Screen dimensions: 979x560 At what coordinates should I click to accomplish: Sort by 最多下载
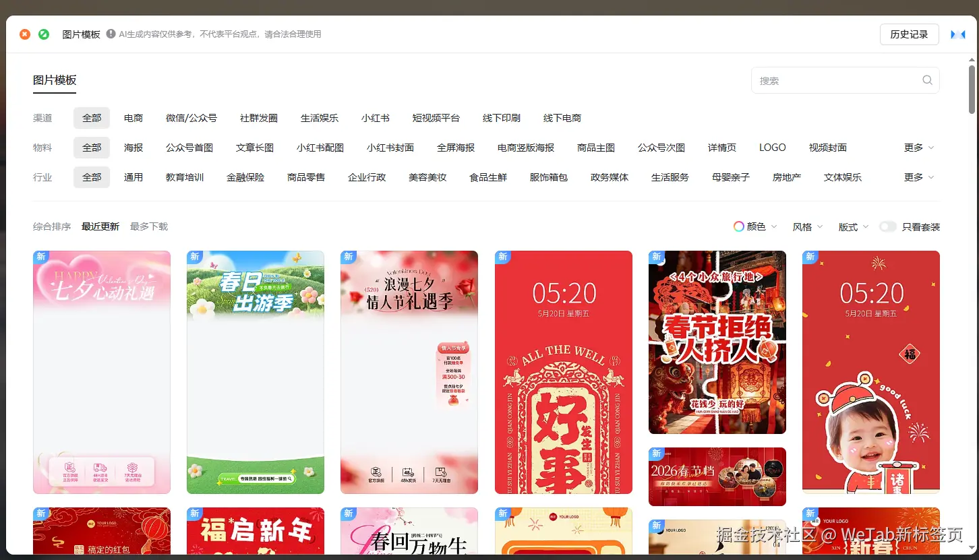pyautogui.click(x=149, y=226)
